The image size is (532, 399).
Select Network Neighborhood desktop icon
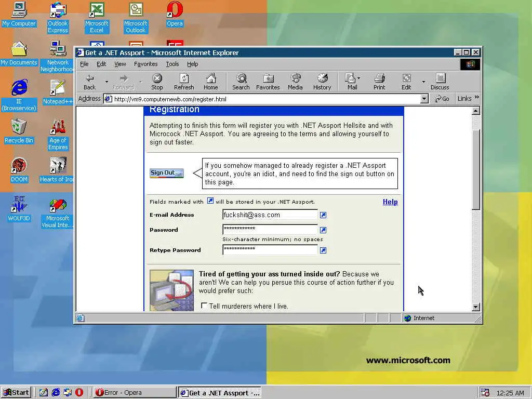[x=58, y=57]
